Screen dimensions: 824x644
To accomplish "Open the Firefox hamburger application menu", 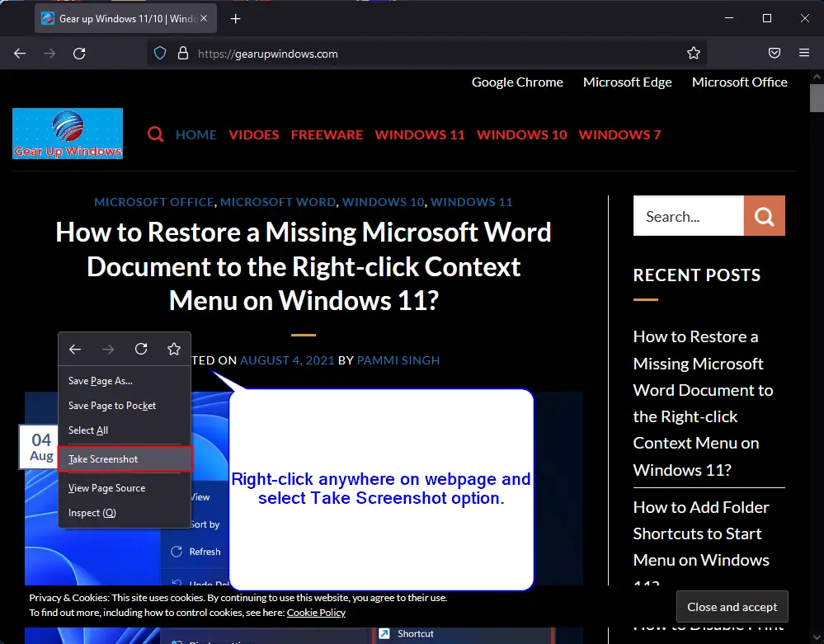I will (804, 53).
